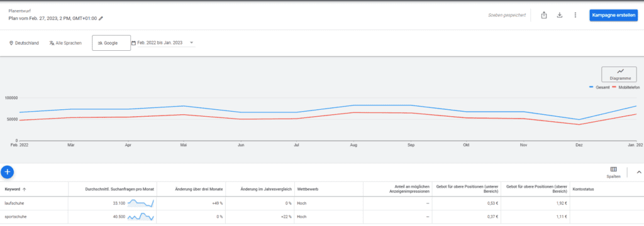
Task: Download the plan with download icon
Action: pos(559,15)
